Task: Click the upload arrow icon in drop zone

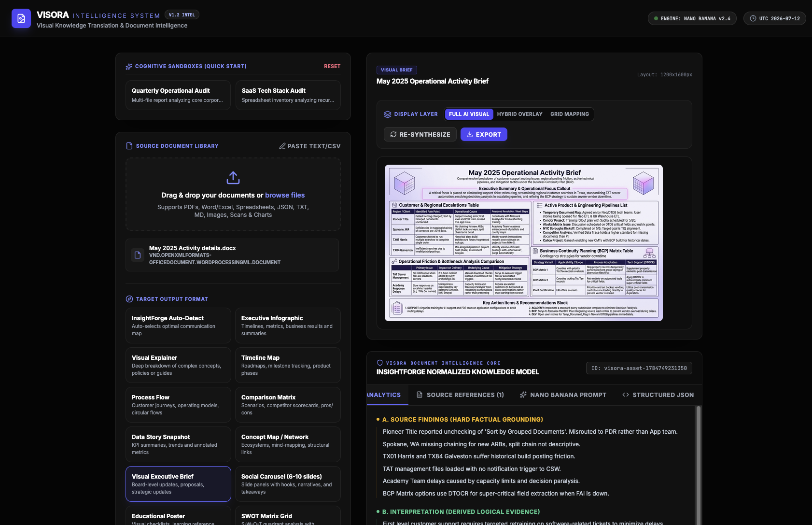Action: (233, 178)
